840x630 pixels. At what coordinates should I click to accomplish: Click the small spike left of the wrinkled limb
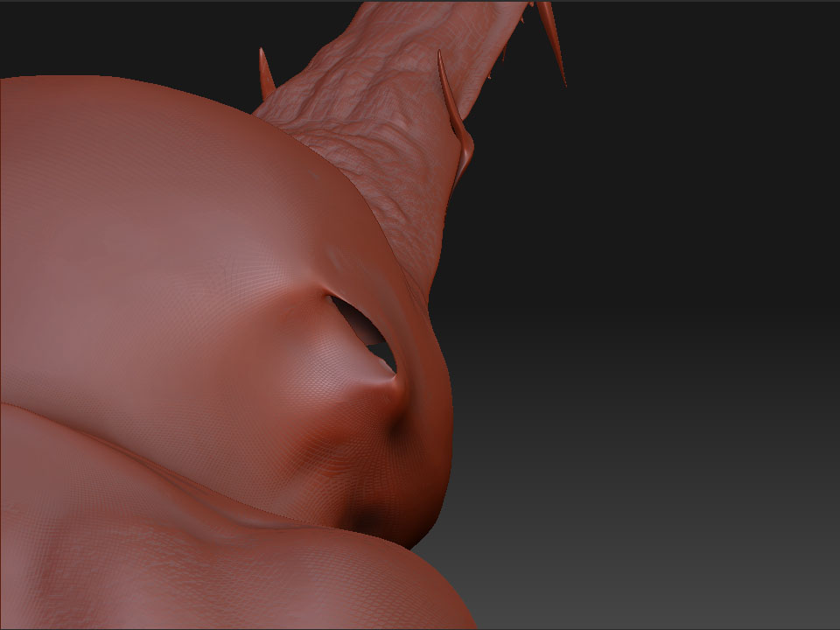tap(266, 73)
